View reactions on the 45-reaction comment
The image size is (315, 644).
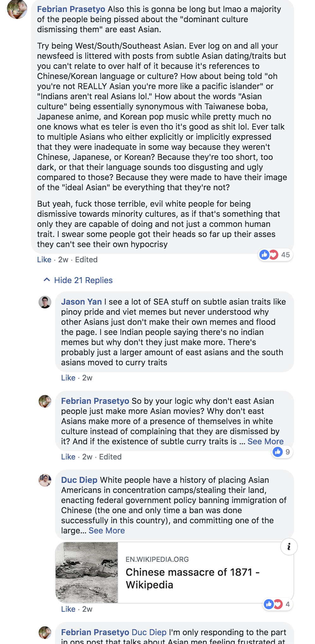point(275,255)
